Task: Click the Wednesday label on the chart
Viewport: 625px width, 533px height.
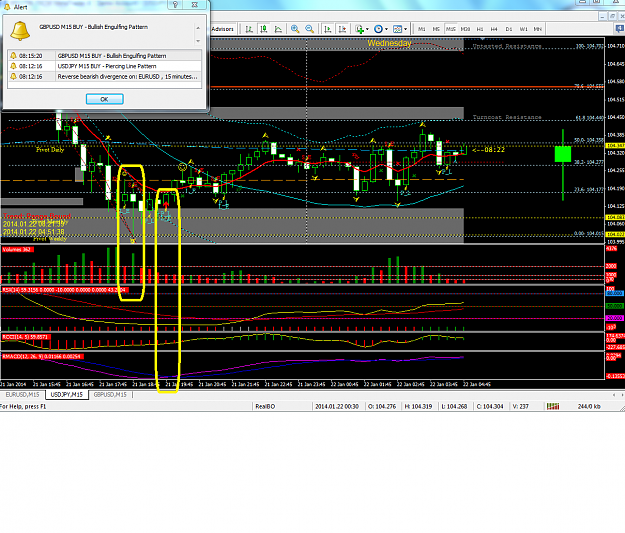Action: click(389, 43)
